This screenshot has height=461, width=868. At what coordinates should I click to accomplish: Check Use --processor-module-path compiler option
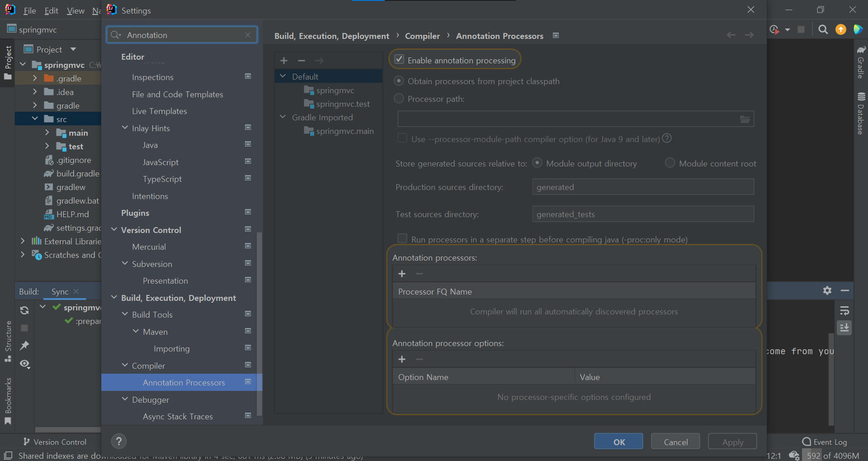click(x=402, y=138)
